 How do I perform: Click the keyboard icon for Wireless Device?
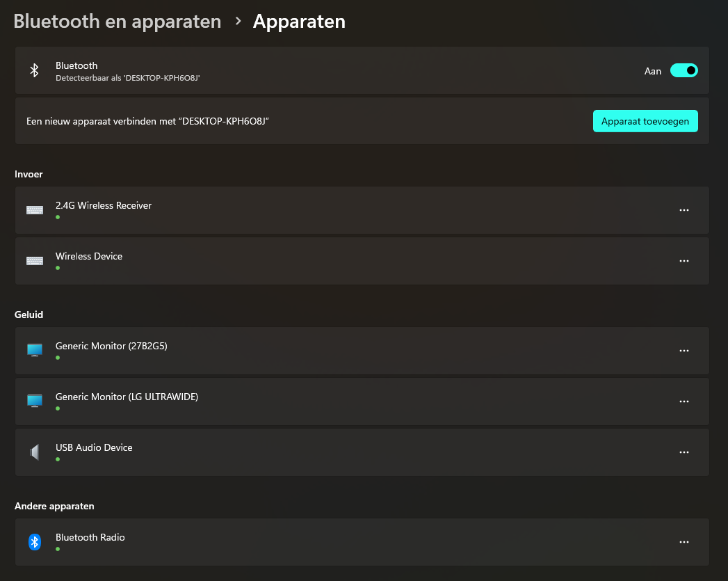(x=35, y=261)
